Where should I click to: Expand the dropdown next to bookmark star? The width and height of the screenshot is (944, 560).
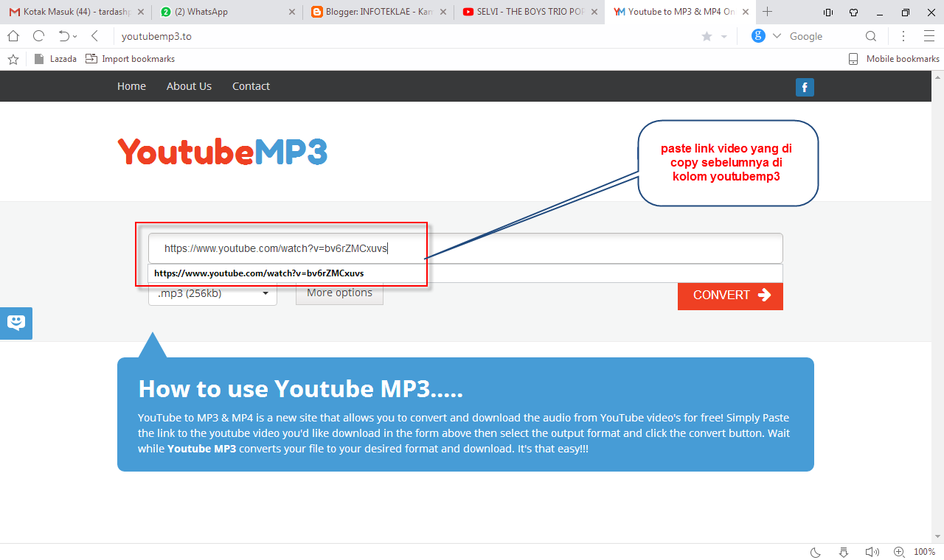(724, 36)
